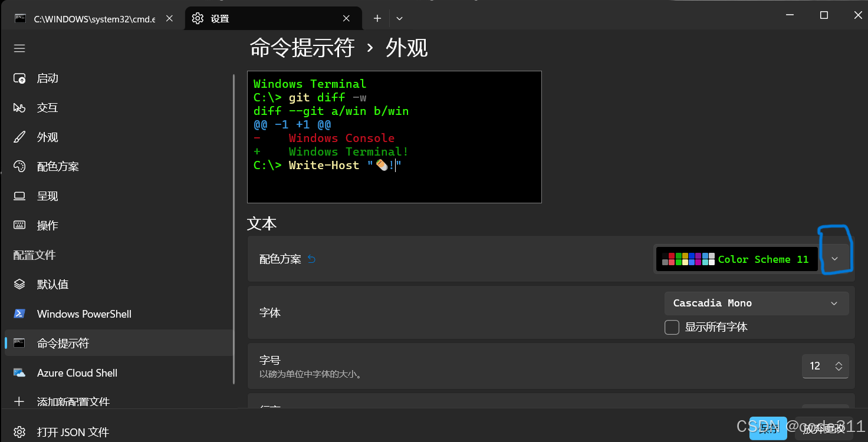Close the cmd.exe tab
The width and height of the screenshot is (868, 442).
point(169,19)
